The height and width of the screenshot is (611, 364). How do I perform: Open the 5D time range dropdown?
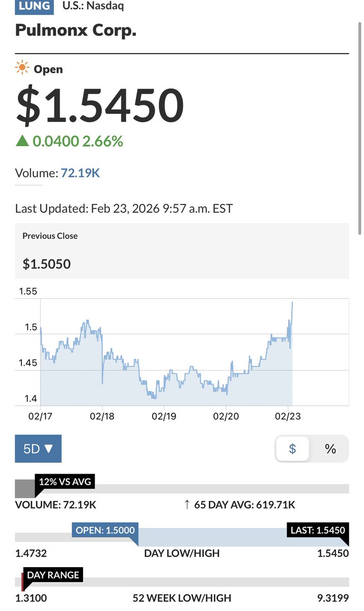pos(38,449)
